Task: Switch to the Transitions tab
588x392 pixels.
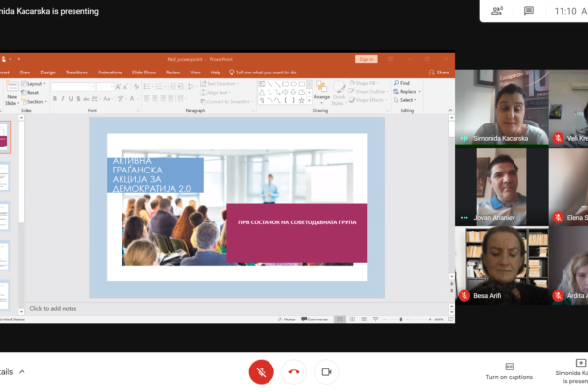Action: [76, 73]
